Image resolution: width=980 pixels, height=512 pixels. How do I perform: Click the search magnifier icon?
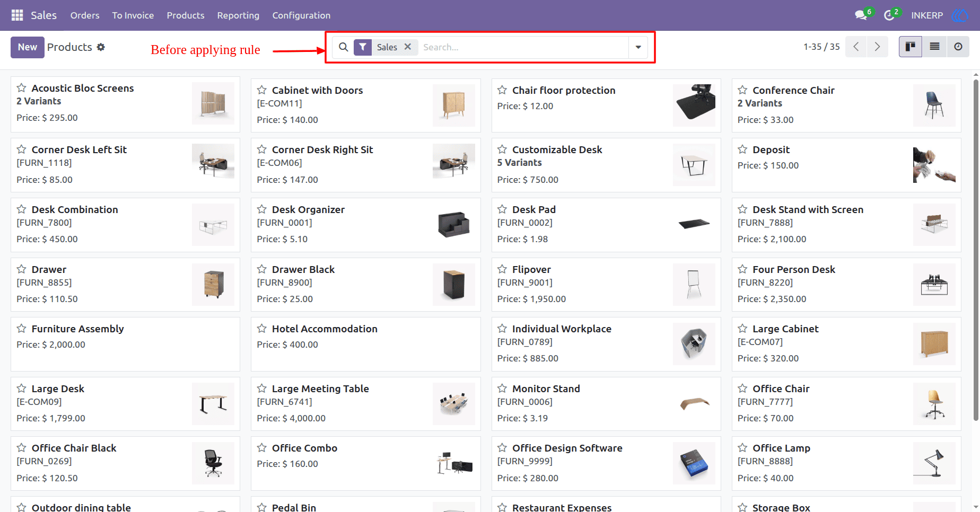coord(344,47)
